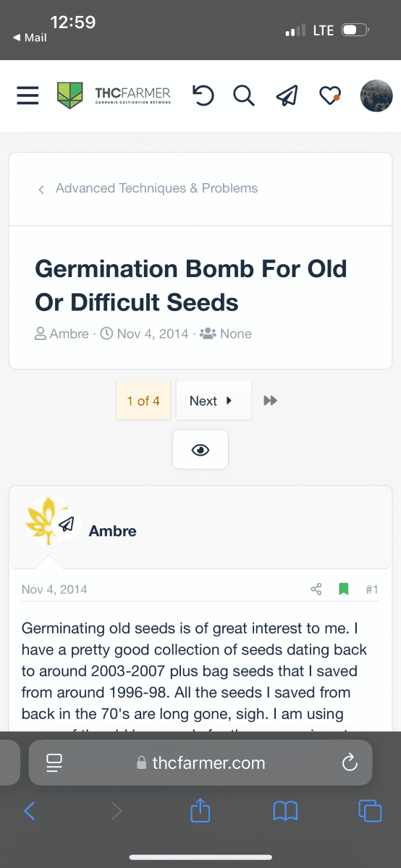Viewport: 401px width, 868px height.
Task: Open the #1 post permalink
Action: (x=372, y=590)
